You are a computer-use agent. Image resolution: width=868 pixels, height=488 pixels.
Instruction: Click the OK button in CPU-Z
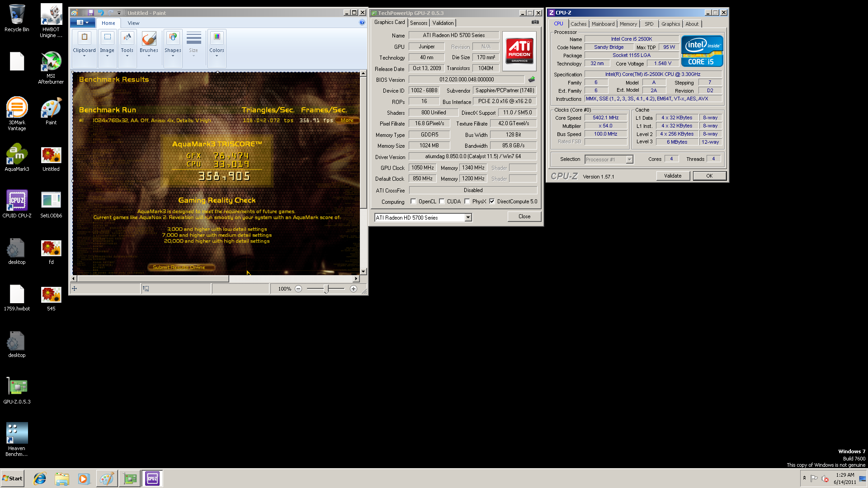coord(709,176)
